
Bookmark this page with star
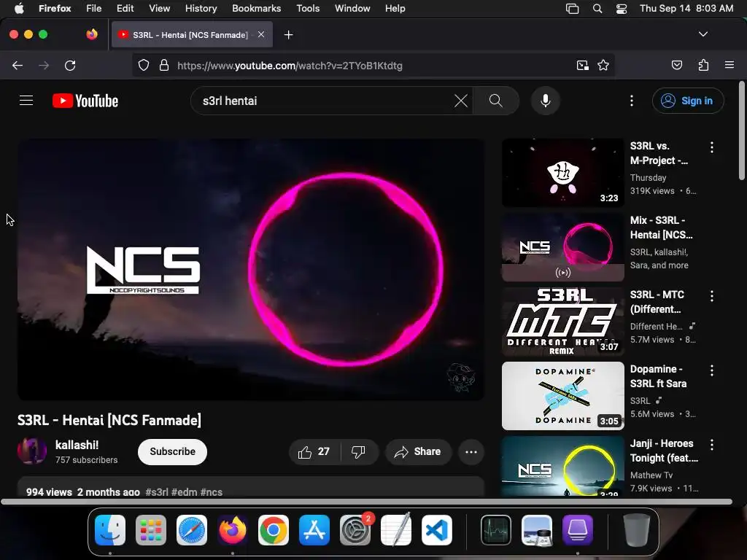coord(603,65)
